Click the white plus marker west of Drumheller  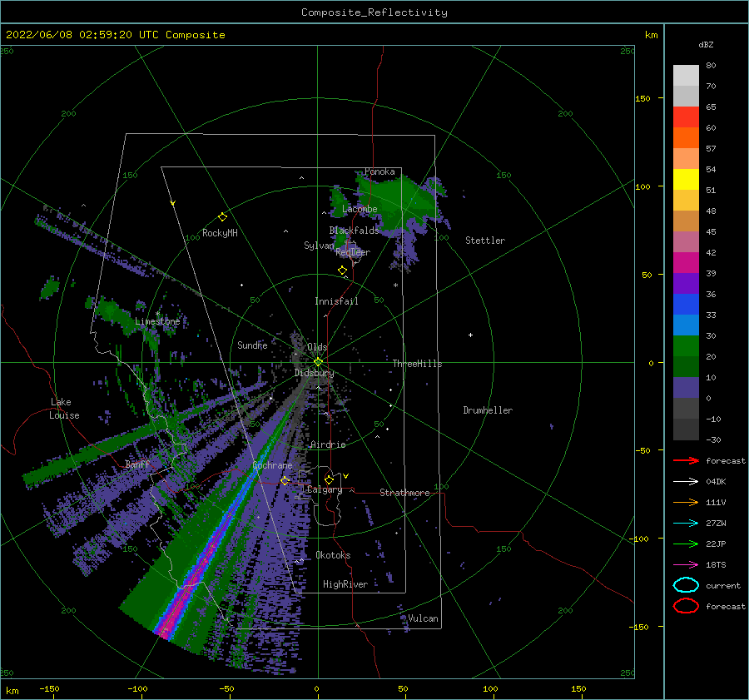click(470, 335)
